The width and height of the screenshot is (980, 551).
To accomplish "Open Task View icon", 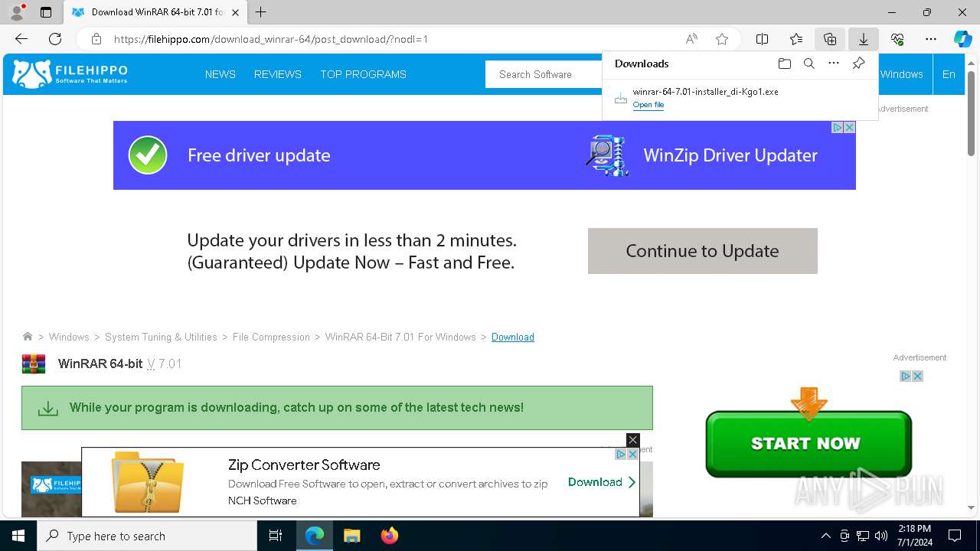I will 276,536.
